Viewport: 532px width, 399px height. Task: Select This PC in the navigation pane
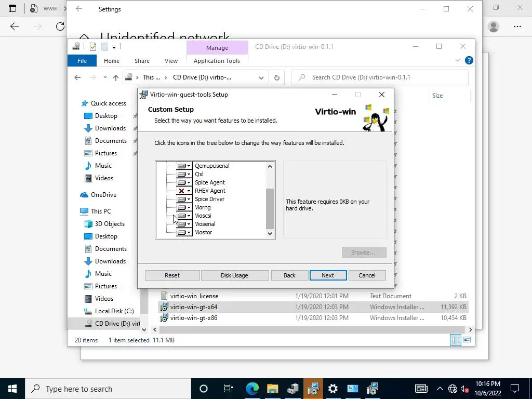tap(96, 211)
